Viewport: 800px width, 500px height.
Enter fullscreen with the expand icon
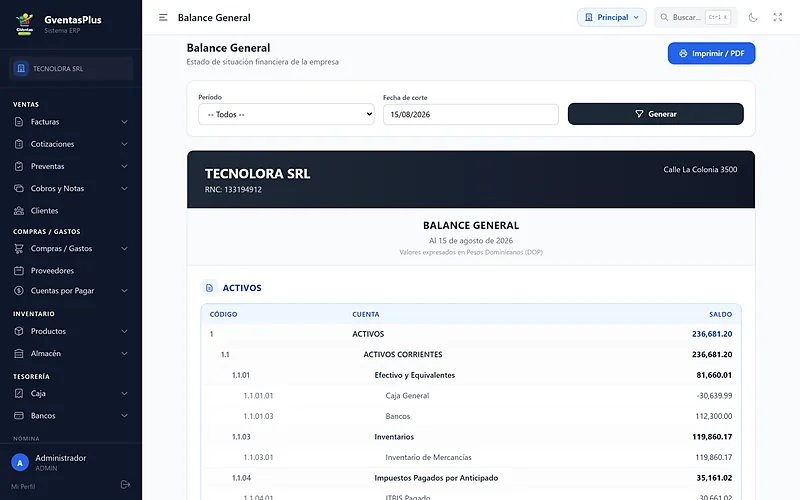click(x=778, y=17)
